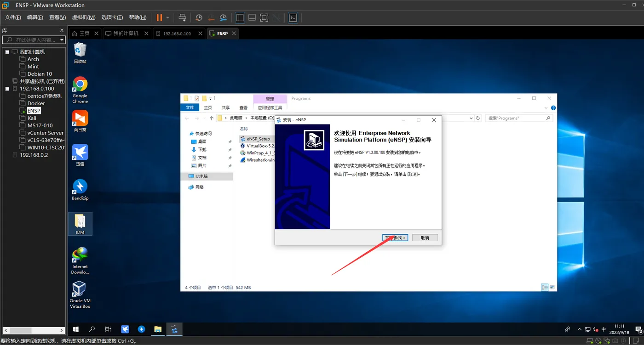
Task: Open the 选项卡(T) menu
Action: [112, 17]
